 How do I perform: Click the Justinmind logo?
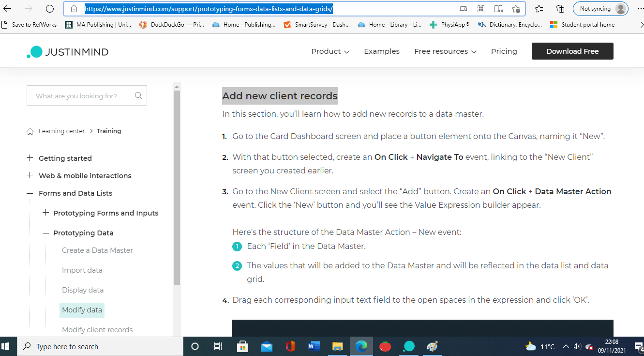tap(68, 52)
